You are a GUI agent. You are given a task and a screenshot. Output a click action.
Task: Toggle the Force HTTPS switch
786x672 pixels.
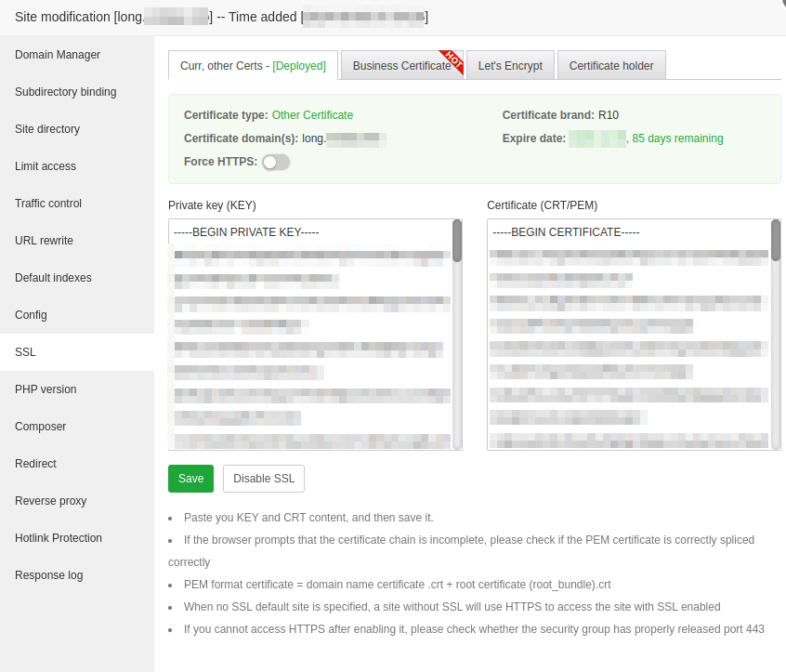[276, 162]
